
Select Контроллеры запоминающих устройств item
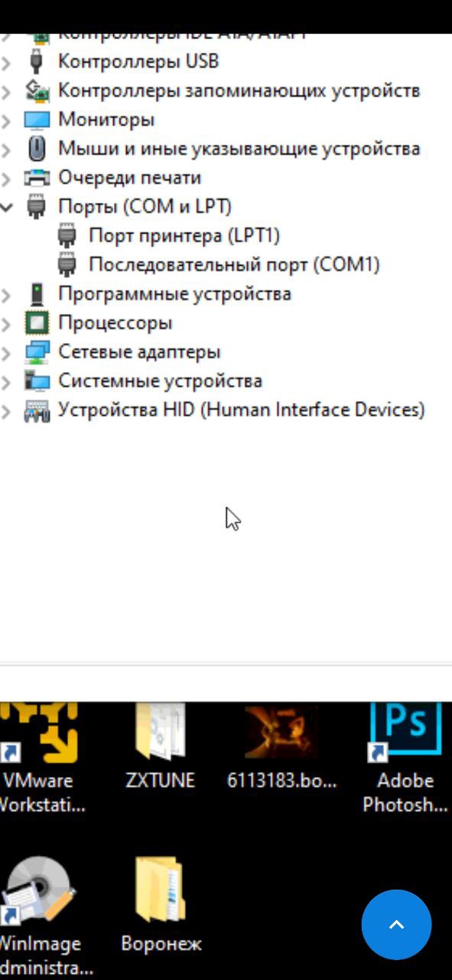239,90
